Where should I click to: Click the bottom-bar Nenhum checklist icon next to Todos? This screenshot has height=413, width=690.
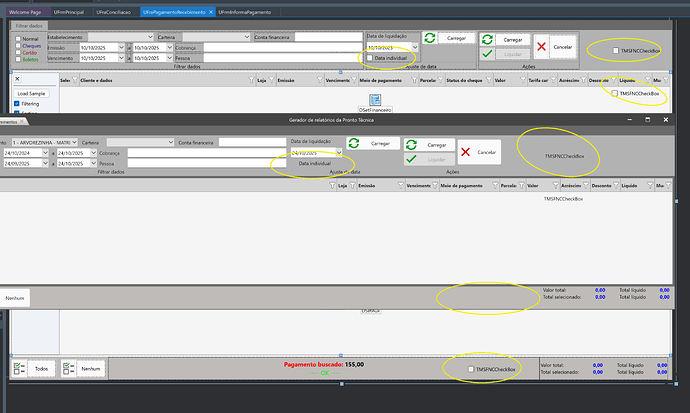coord(70,369)
